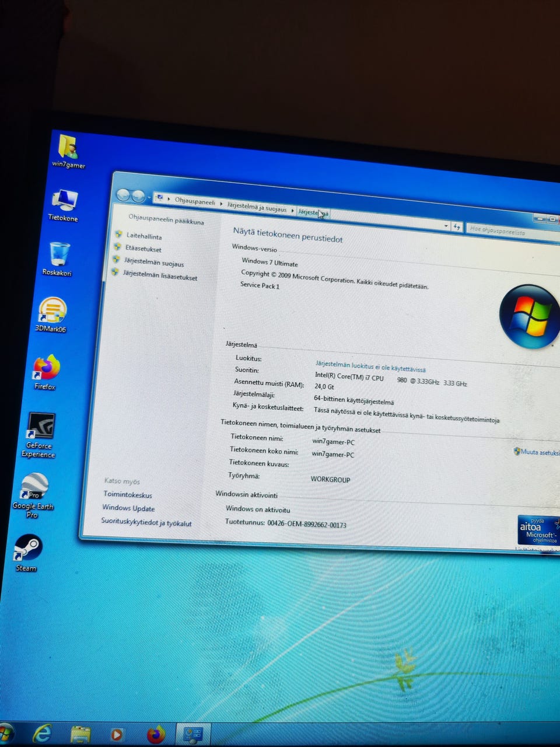The image size is (560, 747).
Task: Click the Ohjauspaneeli breadcrumb
Action: (195, 201)
